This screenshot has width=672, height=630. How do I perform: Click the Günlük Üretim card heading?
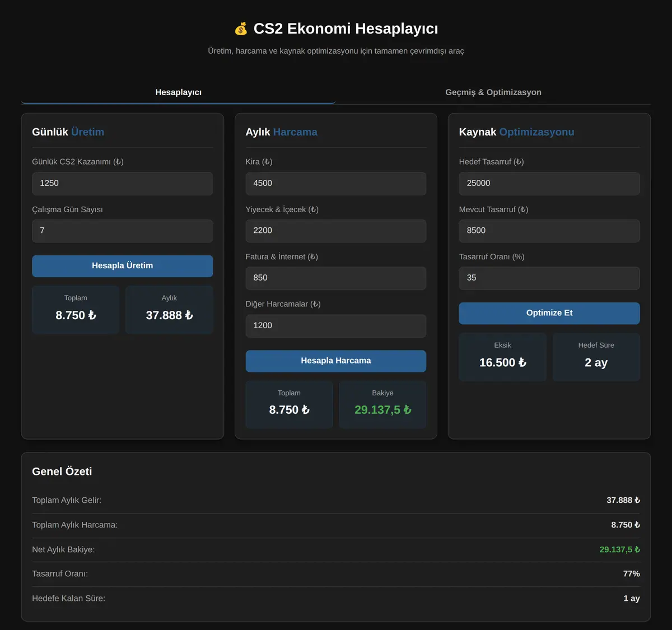(68, 132)
